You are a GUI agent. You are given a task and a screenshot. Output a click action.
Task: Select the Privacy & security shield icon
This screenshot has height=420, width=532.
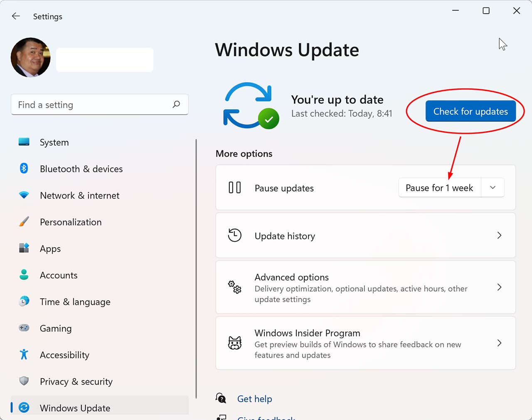(x=24, y=381)
